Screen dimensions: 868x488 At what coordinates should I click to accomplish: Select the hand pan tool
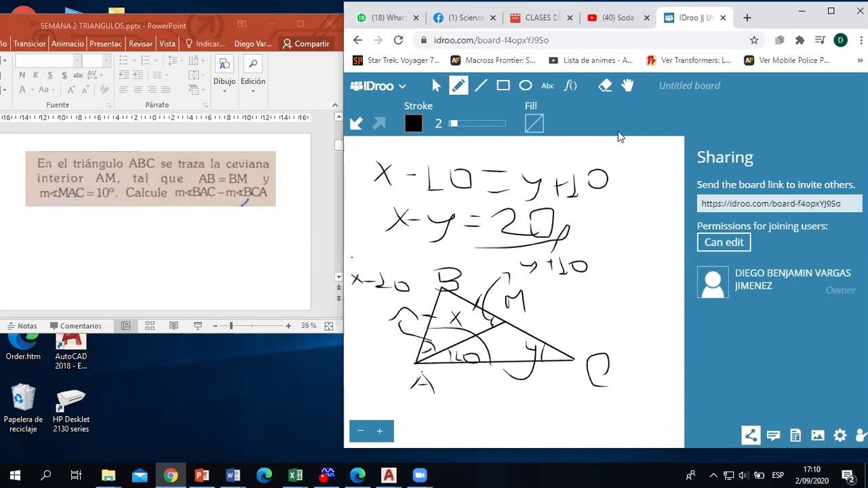(627, 85)
